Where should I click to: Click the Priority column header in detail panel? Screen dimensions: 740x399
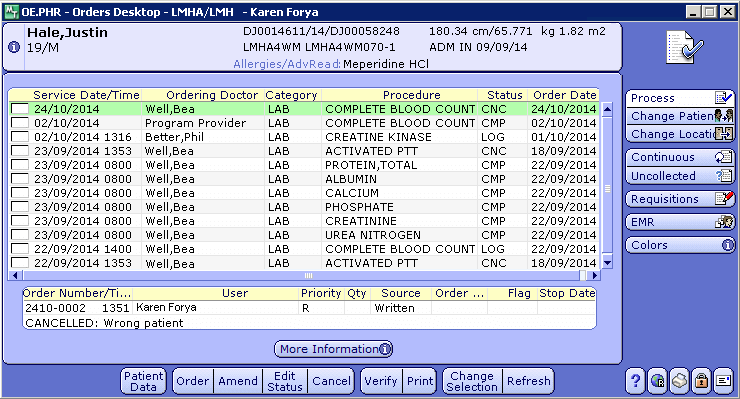click(321, 293)
